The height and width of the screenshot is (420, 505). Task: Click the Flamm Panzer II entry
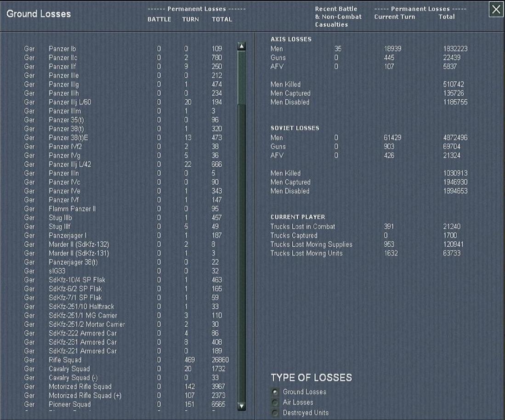72,209
